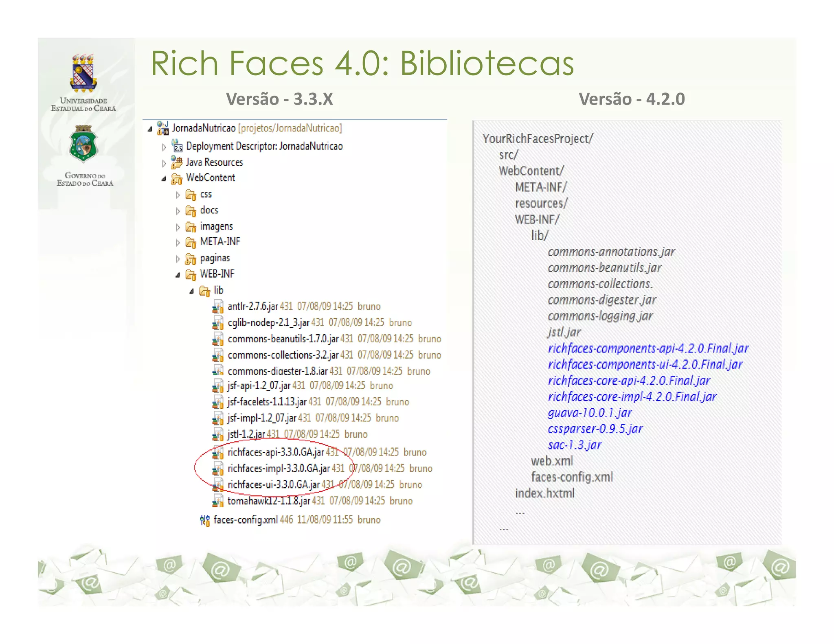
Task: Click the Versão - 3.3.X heading
Action: click(x=279, y=99)
